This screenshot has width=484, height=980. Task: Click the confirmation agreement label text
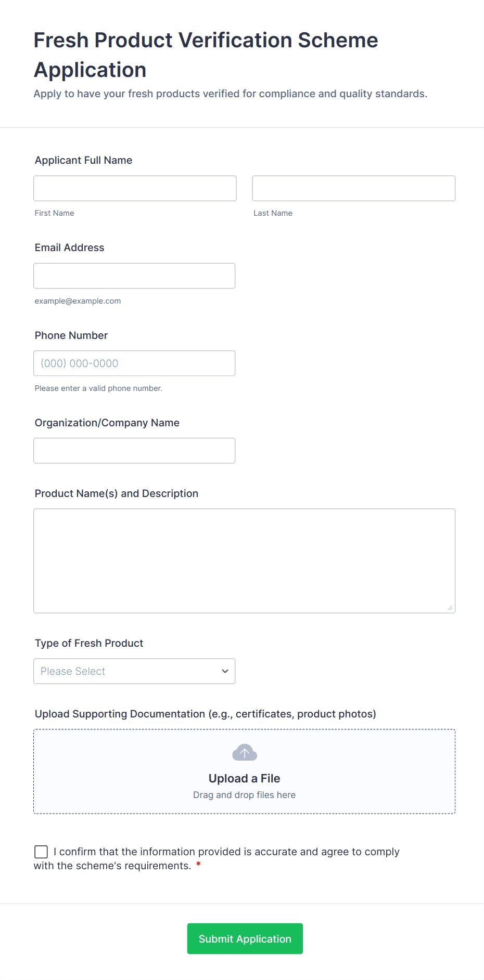(x=216, y=858)
